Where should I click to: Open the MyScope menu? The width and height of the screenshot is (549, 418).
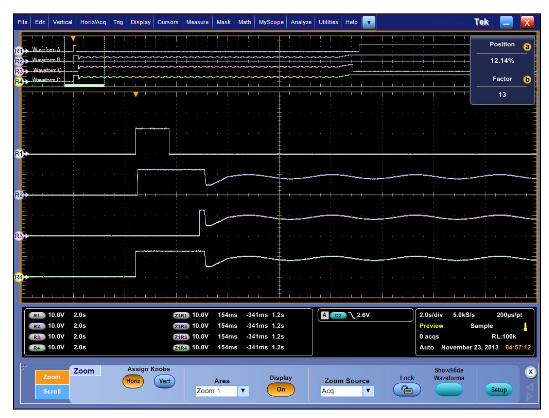(x=271, y=22)
